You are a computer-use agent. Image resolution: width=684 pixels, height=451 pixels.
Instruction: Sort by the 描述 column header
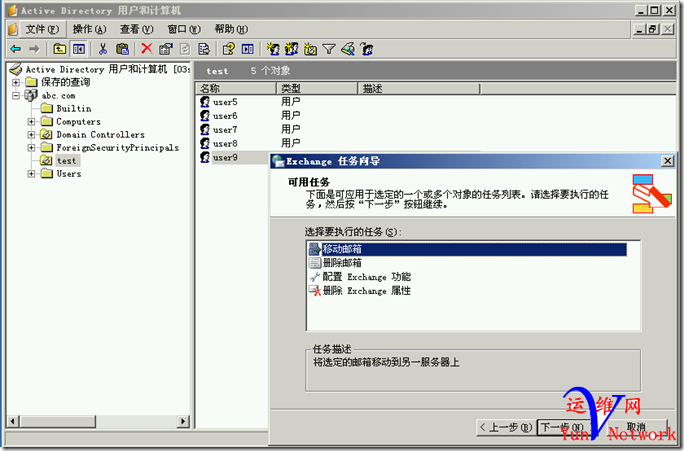click(x=419, y=89)
